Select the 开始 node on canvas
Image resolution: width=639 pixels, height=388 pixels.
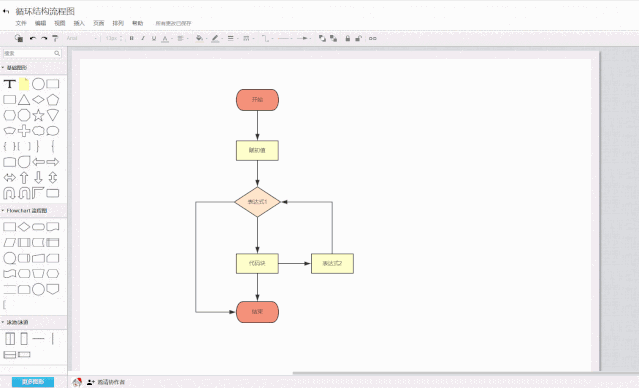click(258, 100)
